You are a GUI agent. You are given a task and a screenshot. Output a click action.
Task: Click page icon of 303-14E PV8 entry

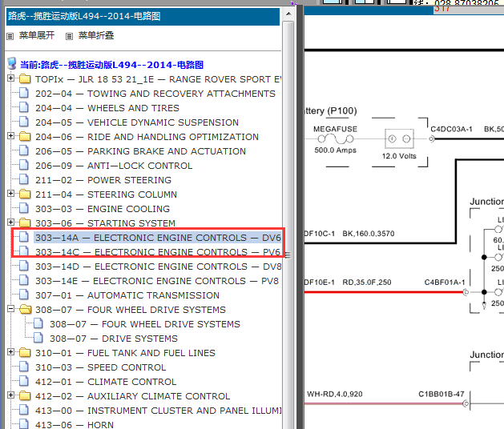(x=24, y=280)
